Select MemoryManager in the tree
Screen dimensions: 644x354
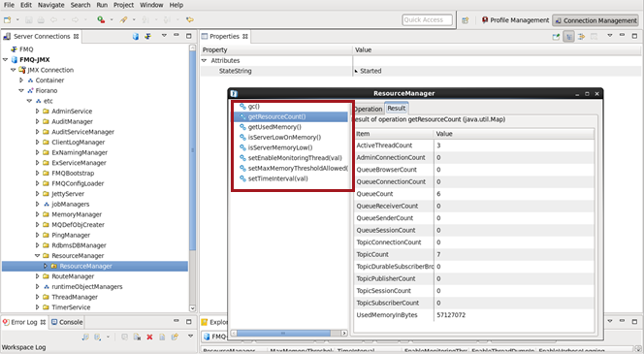click(77, 214)
